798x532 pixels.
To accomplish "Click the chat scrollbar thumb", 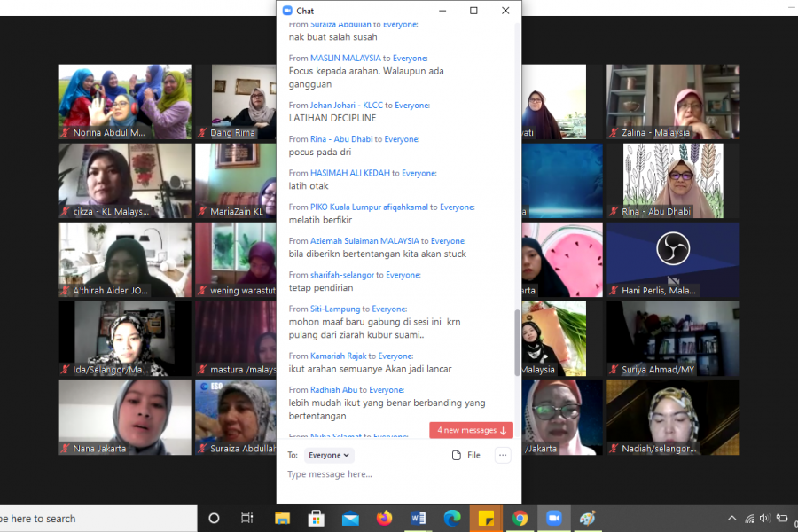I will coord(518,341).
